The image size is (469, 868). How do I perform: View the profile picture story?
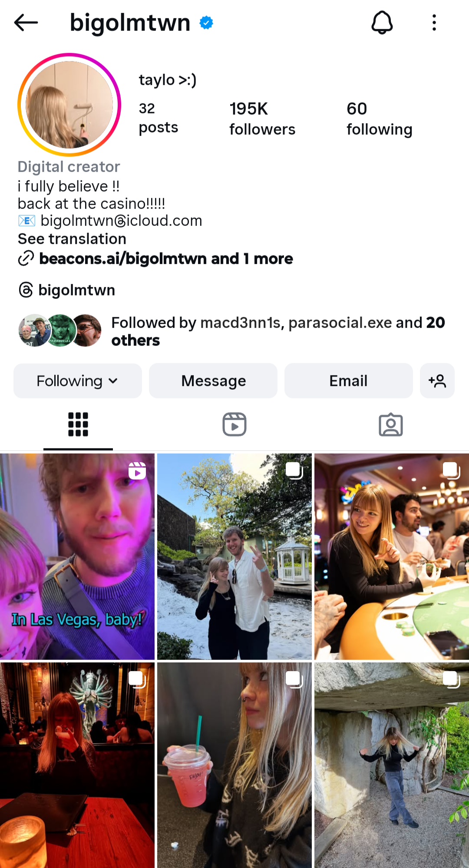(x=69, y=105)
